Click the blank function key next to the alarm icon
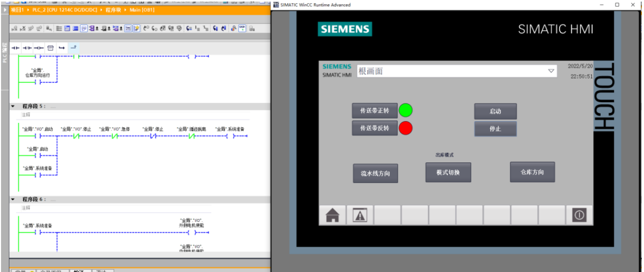Screen dimensions: 644x272 (x=387, y=215)
